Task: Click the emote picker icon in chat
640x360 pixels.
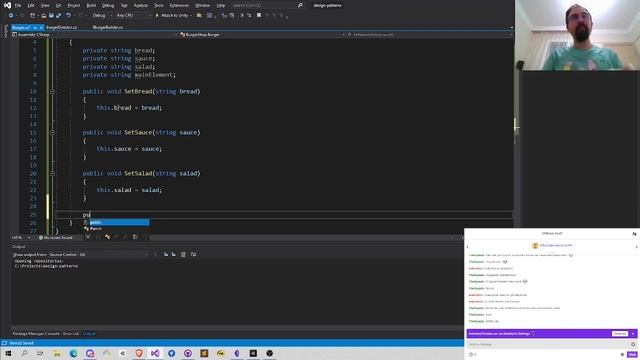Action: click(633, 344)
